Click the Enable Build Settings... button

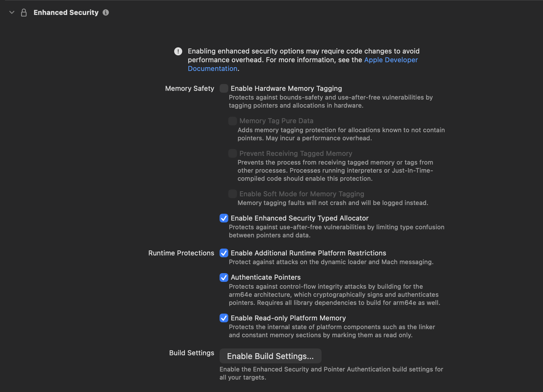270,356
